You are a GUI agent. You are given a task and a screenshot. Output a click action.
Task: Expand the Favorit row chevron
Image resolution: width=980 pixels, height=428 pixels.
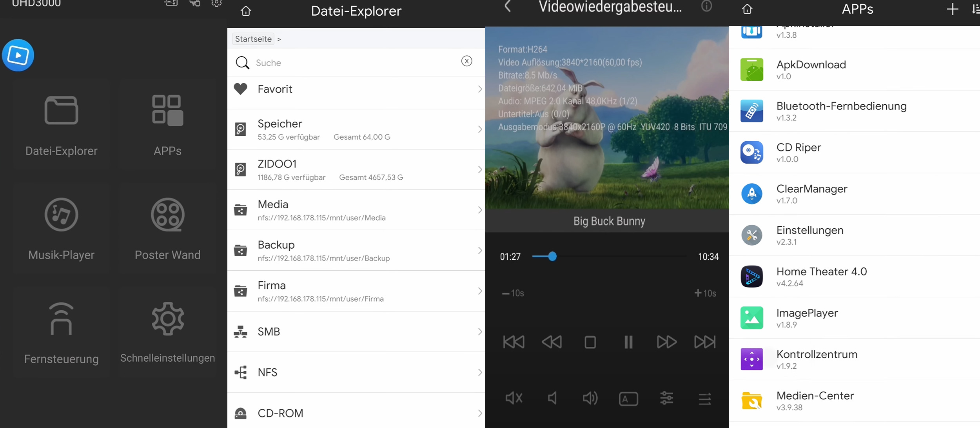click(480, 89)
